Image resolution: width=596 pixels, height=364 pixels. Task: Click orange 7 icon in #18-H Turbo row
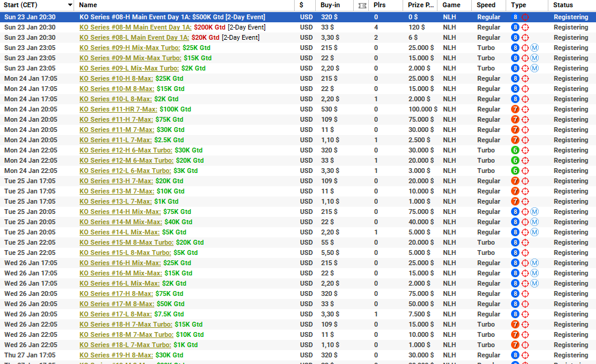tap(515, 325)
